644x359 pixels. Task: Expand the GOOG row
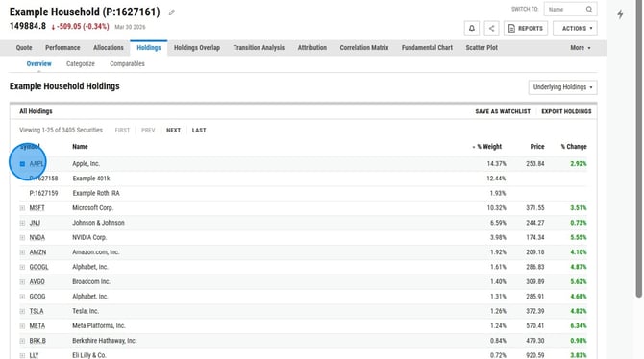coord(23,297)
